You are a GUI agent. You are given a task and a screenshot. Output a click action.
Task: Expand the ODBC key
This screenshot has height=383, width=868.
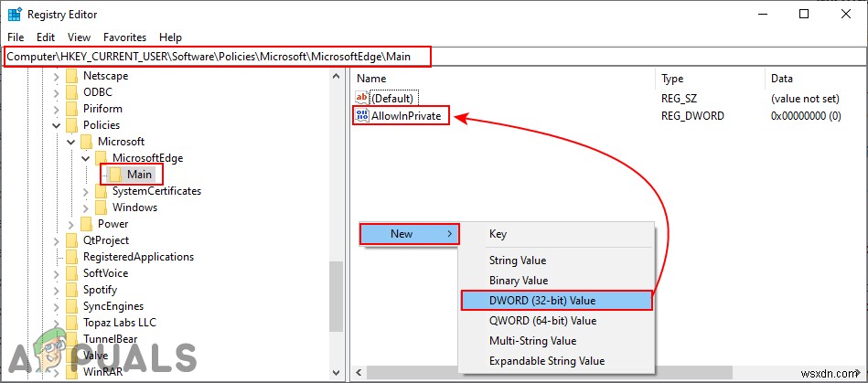(56, 92)
